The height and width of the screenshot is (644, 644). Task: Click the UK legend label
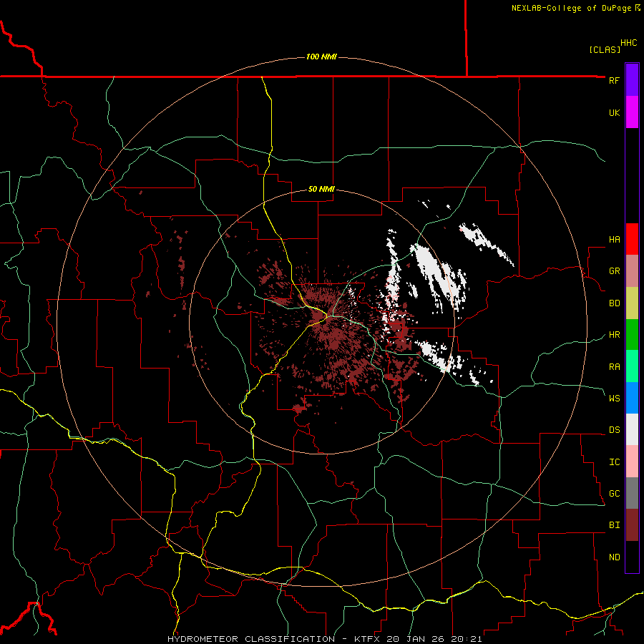pyautogui.click(x=614, y=112)
